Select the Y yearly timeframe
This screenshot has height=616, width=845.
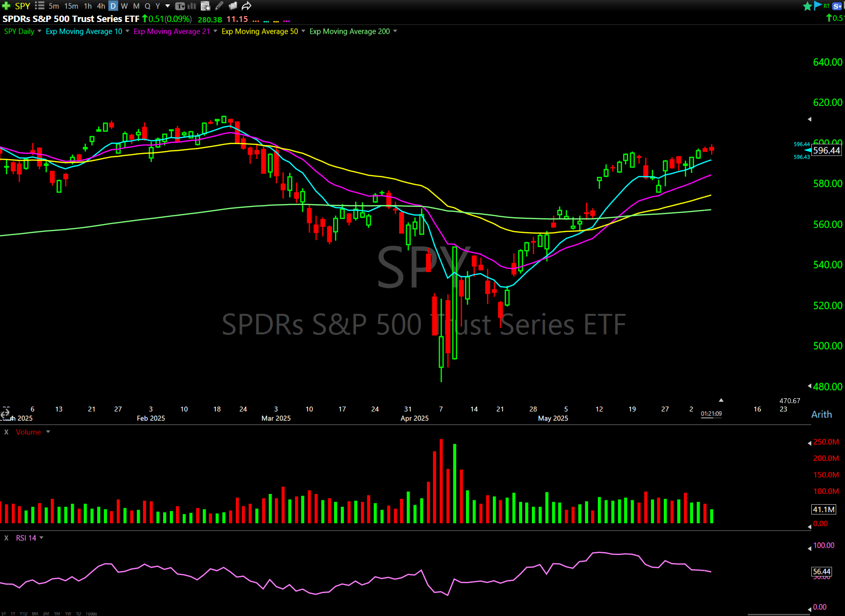[x=158, y=6]
